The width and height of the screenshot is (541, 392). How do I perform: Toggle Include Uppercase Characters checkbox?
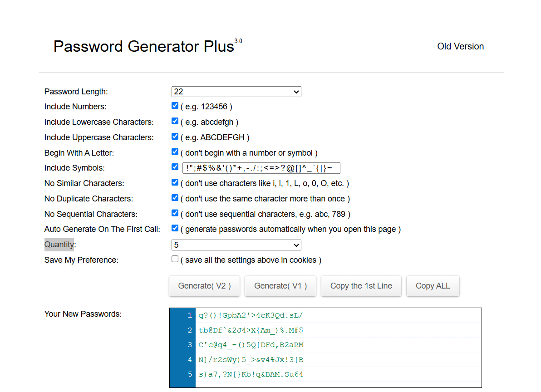click(175, 137)
